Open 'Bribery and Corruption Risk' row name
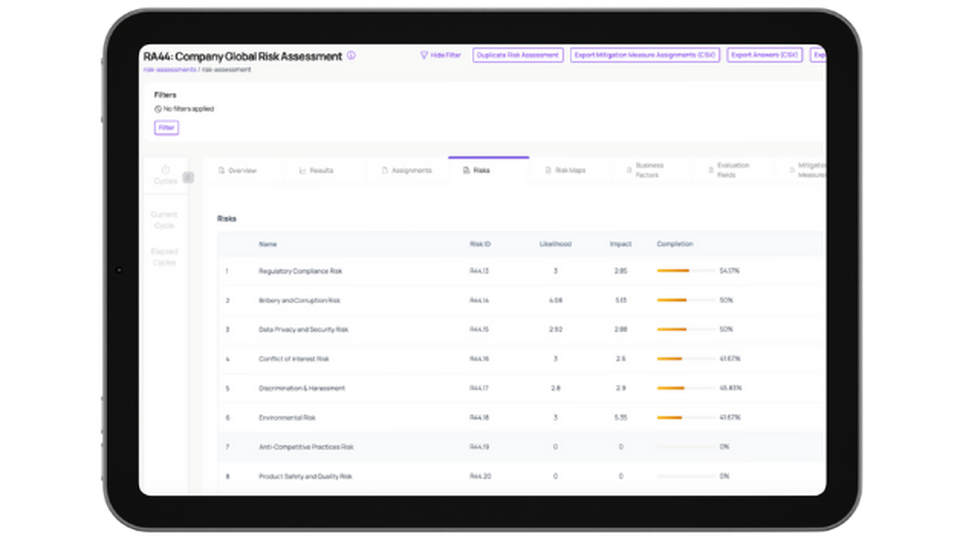The width and height of the screenshot is (960, 540). (299, 301)
